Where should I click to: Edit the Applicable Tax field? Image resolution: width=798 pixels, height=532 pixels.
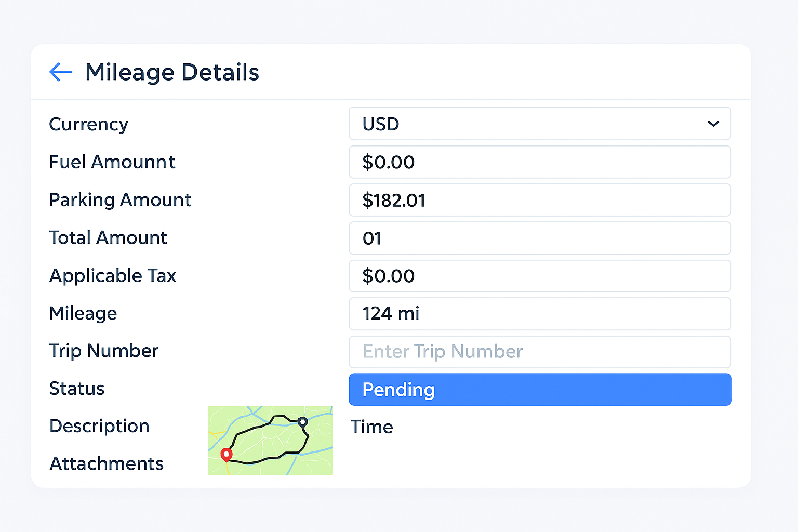click(540, 276)
